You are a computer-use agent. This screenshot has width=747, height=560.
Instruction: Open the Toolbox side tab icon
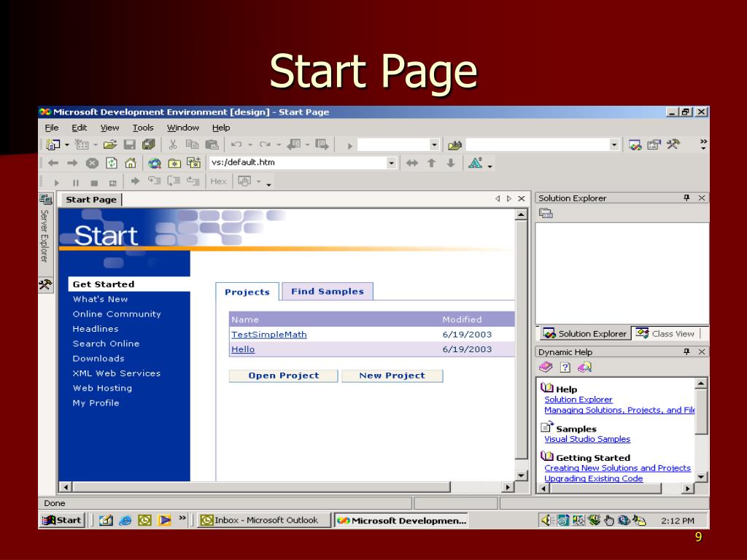45,285
